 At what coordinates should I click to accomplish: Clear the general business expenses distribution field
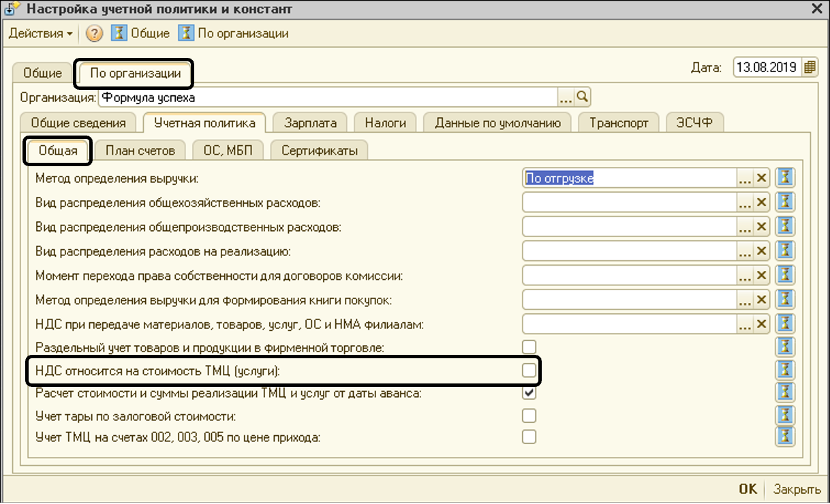(x=762, y=202)
